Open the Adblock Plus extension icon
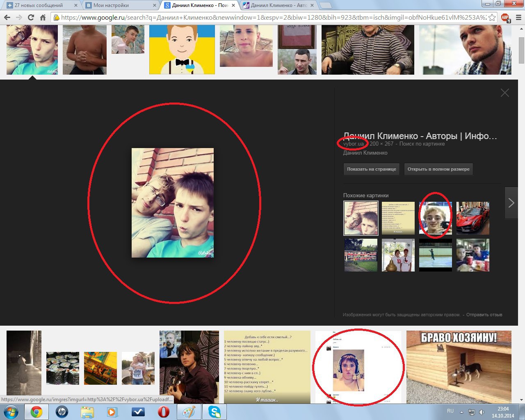The height and width of the screenshot is (420, 525). 505,18
